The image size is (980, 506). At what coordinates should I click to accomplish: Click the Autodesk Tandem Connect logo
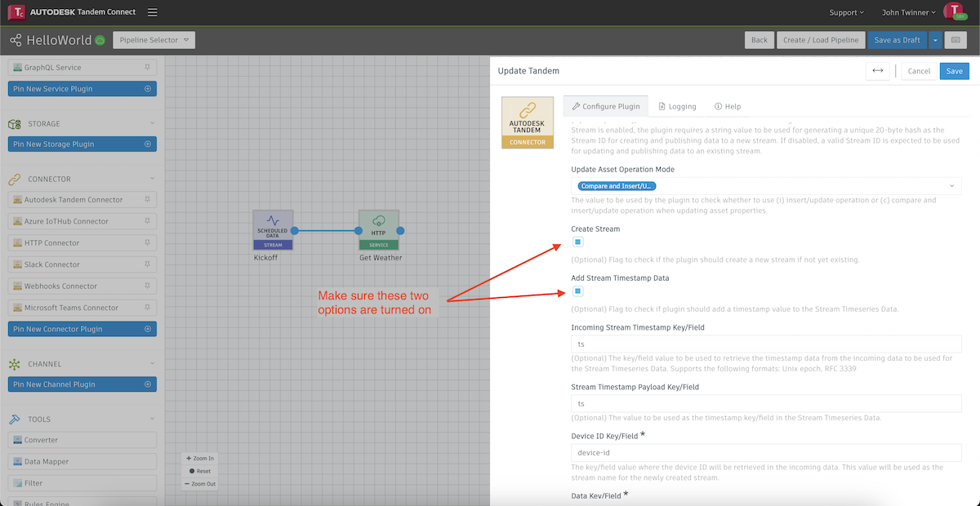pos(16,13)
